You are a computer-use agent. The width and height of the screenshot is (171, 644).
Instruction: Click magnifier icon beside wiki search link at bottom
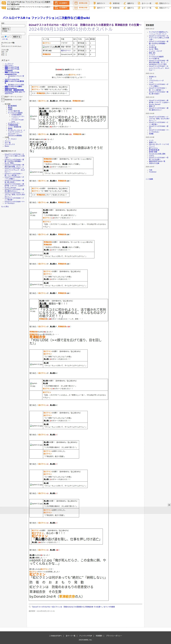pos(30,607)
